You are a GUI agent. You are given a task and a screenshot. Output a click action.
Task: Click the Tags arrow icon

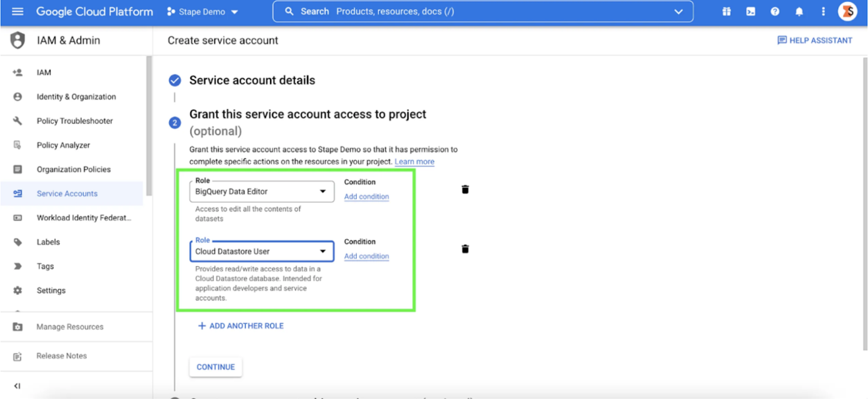(17, 266)
